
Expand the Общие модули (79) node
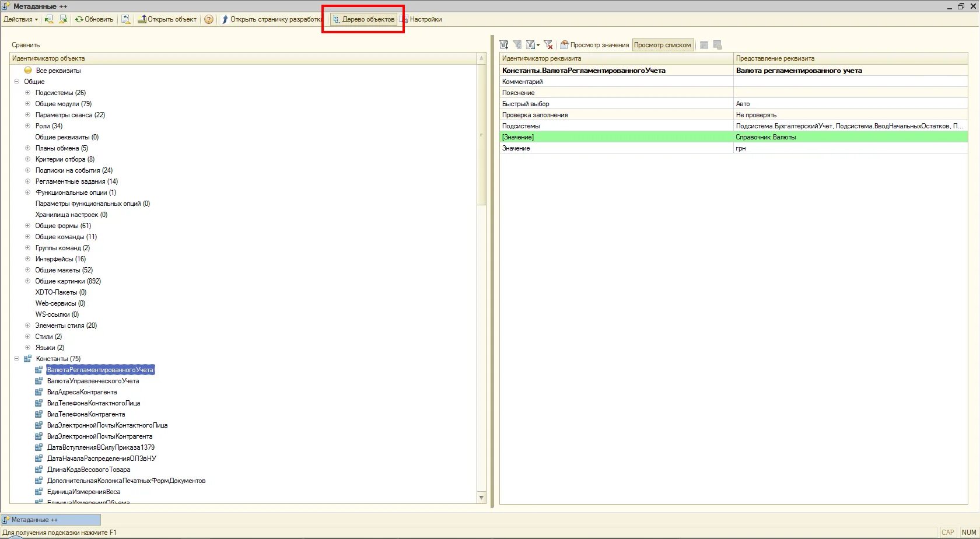[x=27, y=104]
